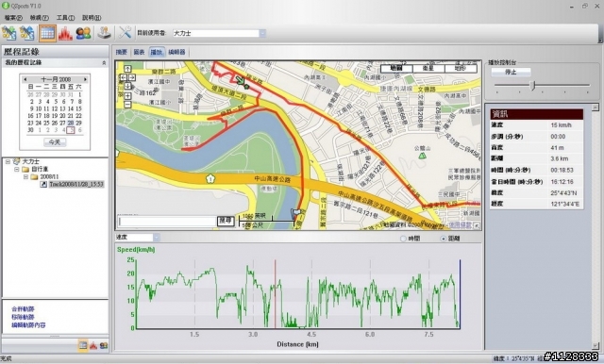The width and height of the screenshot is (604, 364).
Task: Click the map search input field
Action: [167, 221]
